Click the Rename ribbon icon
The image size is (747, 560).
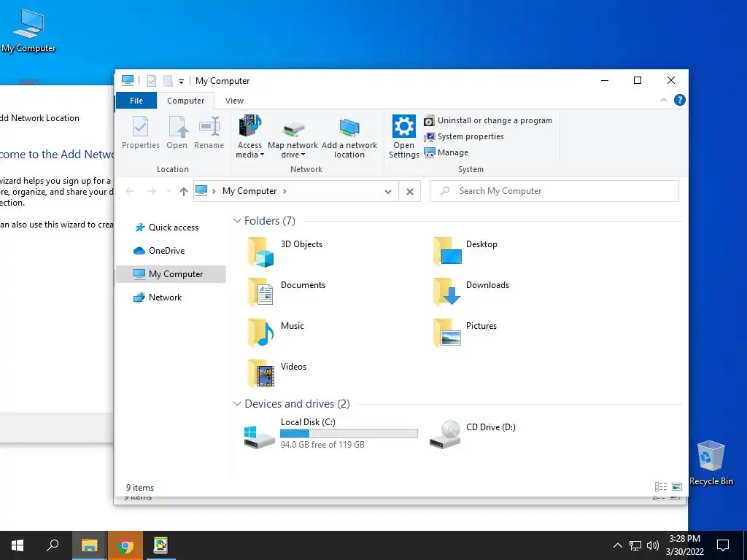[x=209, y=127]
